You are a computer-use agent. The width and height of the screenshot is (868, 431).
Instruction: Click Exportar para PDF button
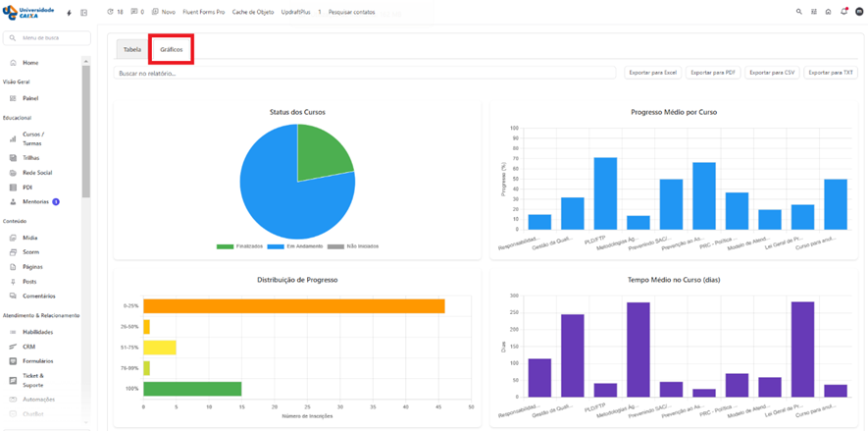(x=713, y=73)
